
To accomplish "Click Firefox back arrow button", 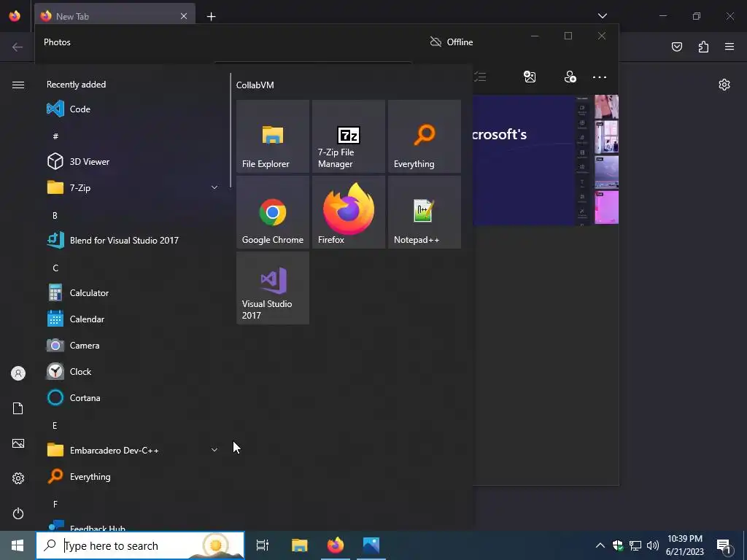I will click(x=18, y=47).
